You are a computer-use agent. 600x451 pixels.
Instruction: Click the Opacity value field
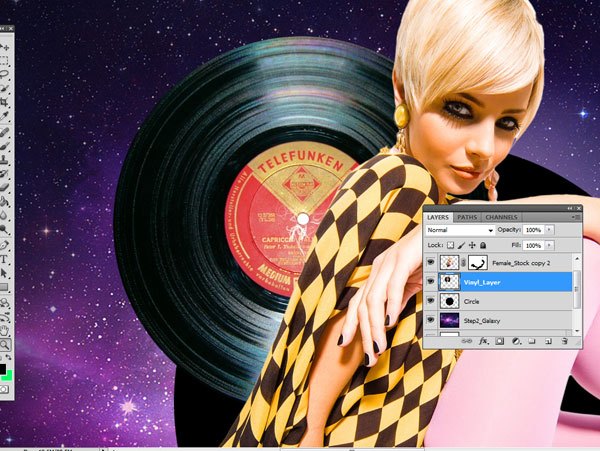point(533,230)
